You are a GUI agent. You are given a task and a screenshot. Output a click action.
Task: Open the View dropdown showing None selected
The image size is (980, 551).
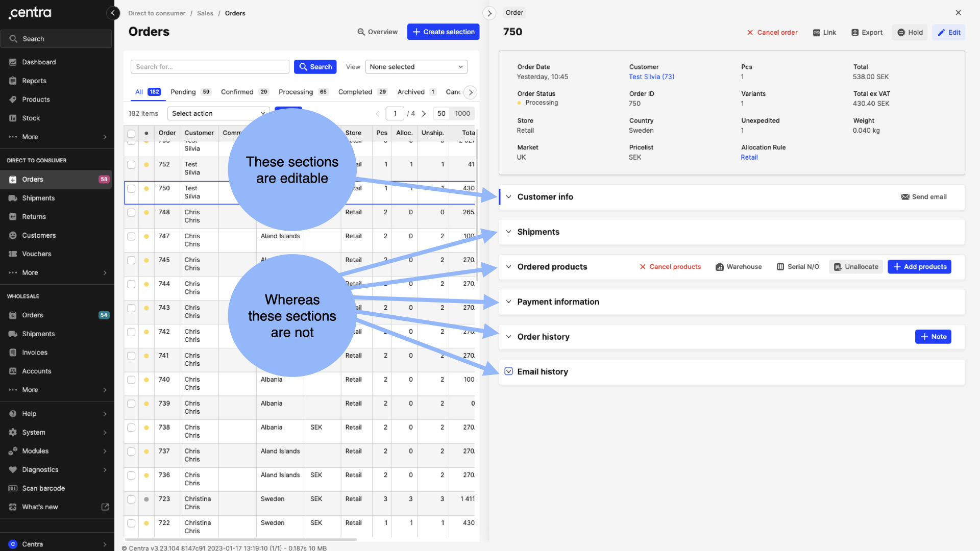[x=416, y=67]
